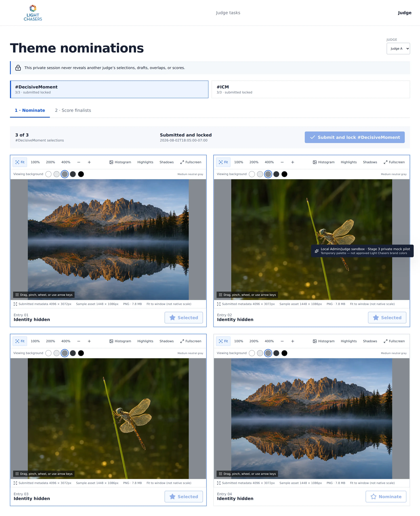The height and width of the screenshot is (516, 420).
Task: Open Histogram on Entry 04 viewer
Action: [324, 341]
